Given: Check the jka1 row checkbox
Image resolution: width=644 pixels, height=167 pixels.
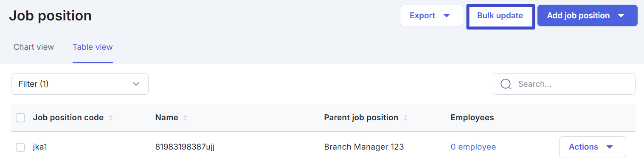Looking at the screenshot, I should coord(20,147).
